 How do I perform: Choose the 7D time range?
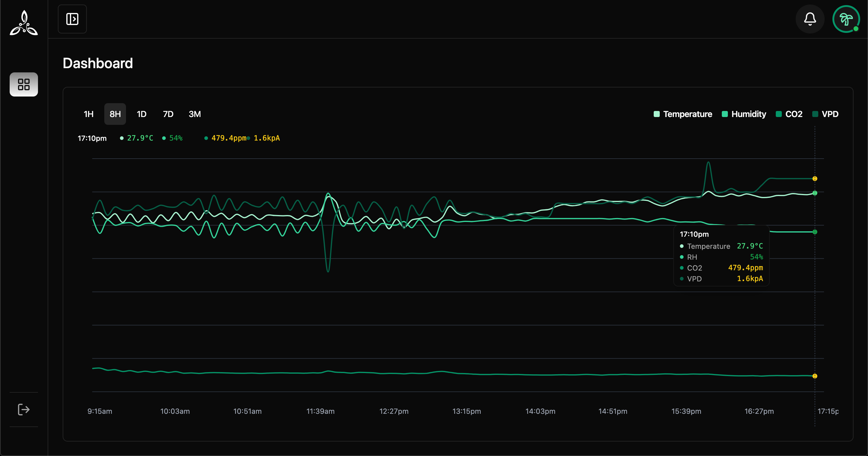tap(168, 114)
